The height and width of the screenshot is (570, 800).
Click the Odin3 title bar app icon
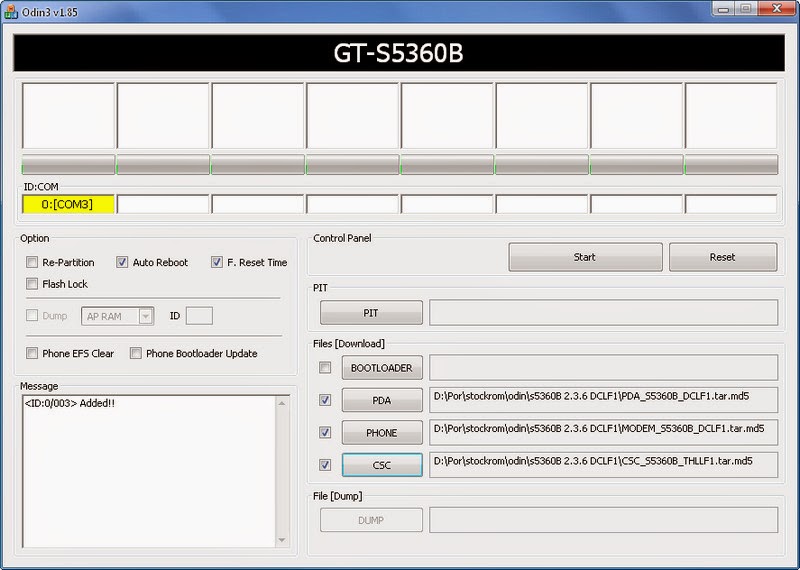coord(11,11)
